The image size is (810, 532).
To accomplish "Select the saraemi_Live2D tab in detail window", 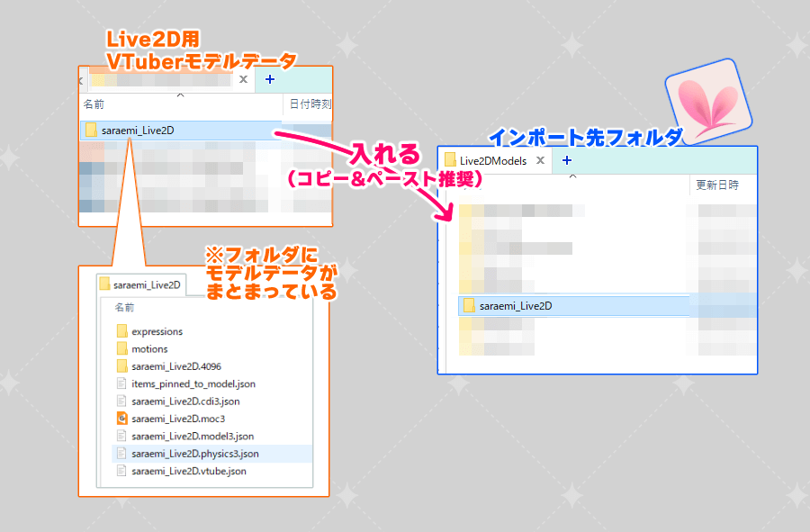I will (141, 285).
